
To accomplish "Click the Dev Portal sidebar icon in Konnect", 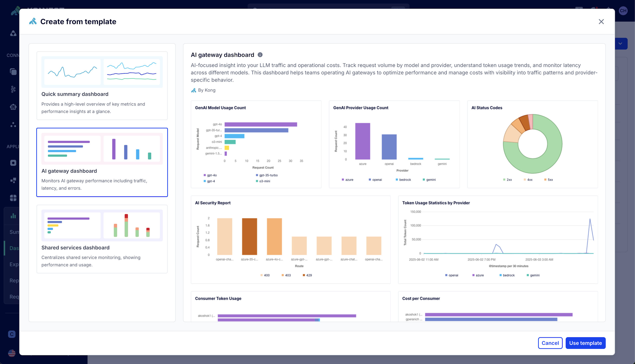I will click(13, 181).
